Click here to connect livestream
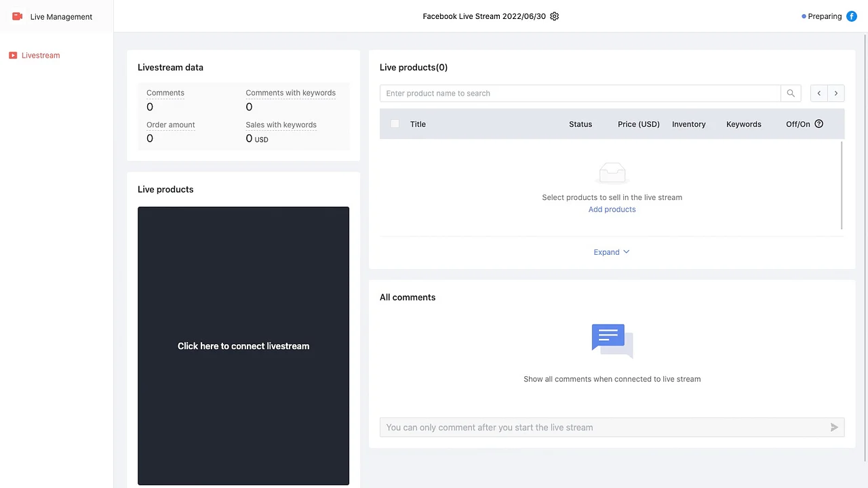Image resolution: width=868 pixels, height=488 pixels. [243, 346]
